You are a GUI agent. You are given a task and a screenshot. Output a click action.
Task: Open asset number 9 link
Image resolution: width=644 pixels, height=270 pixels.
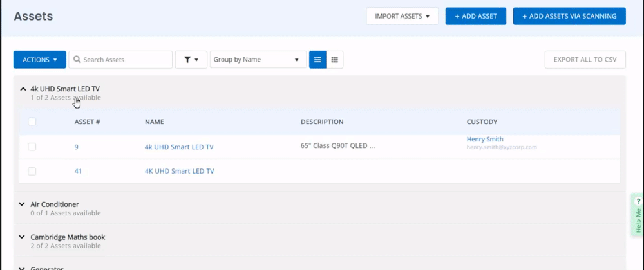(x=77, y=147)
